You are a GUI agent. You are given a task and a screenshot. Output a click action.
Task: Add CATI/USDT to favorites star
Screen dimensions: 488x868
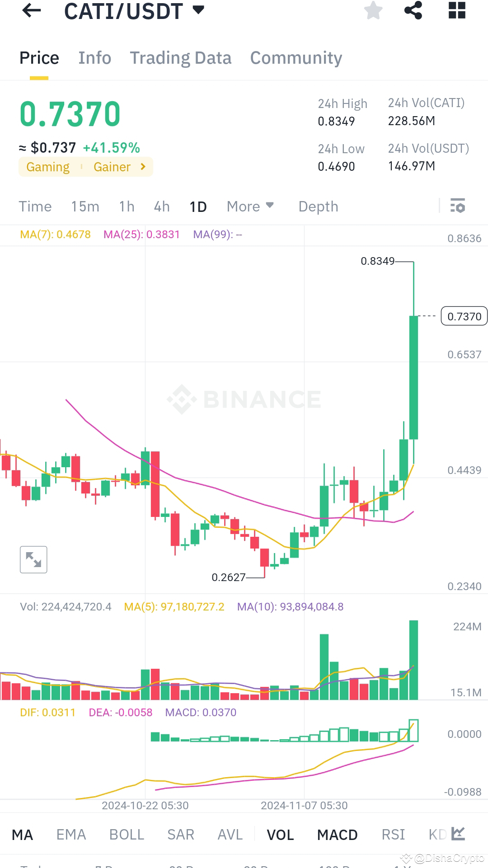(373, 10)
